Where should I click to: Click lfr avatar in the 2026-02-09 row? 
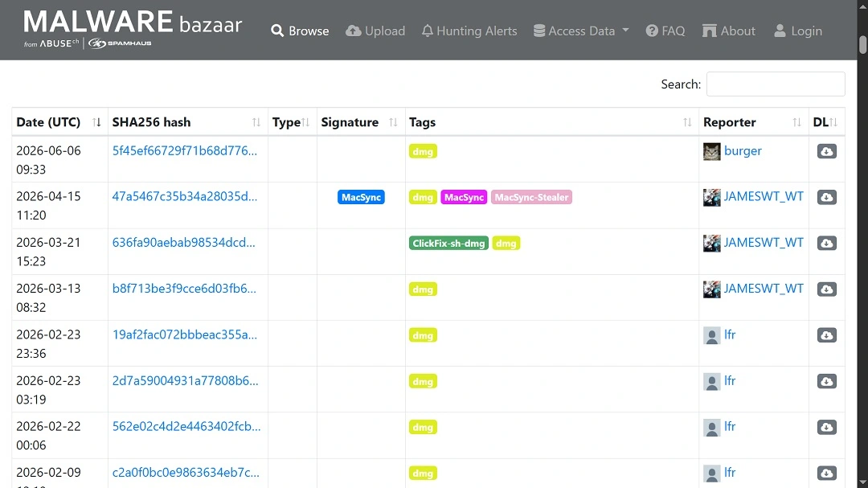pyautogui.click(x=712, y=473)
